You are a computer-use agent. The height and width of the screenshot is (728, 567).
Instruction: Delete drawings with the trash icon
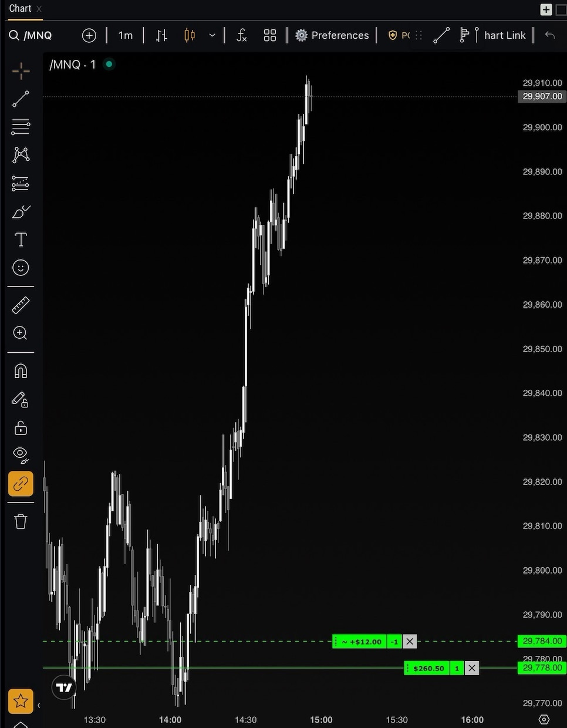coord(21,521)
